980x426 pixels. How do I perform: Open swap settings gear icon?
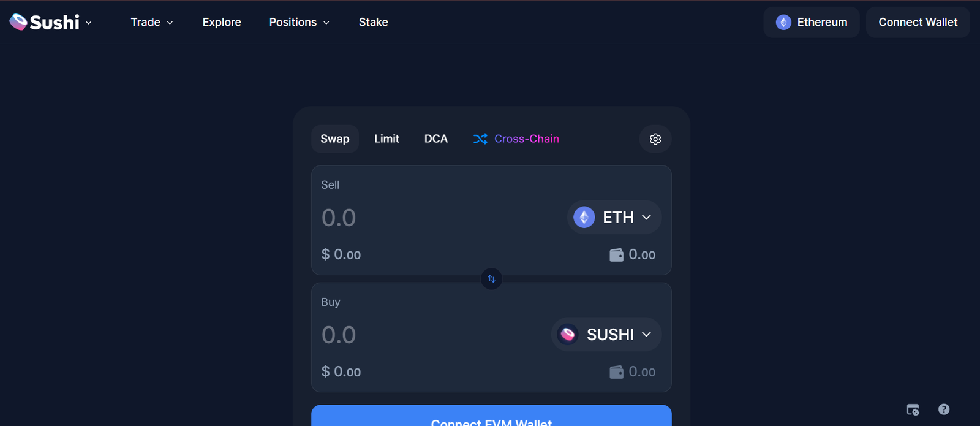point(655,139)
